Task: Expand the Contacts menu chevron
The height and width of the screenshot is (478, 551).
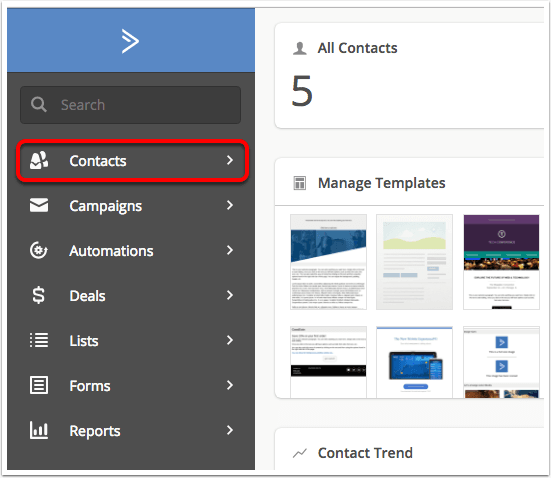Action: point(230,160)
